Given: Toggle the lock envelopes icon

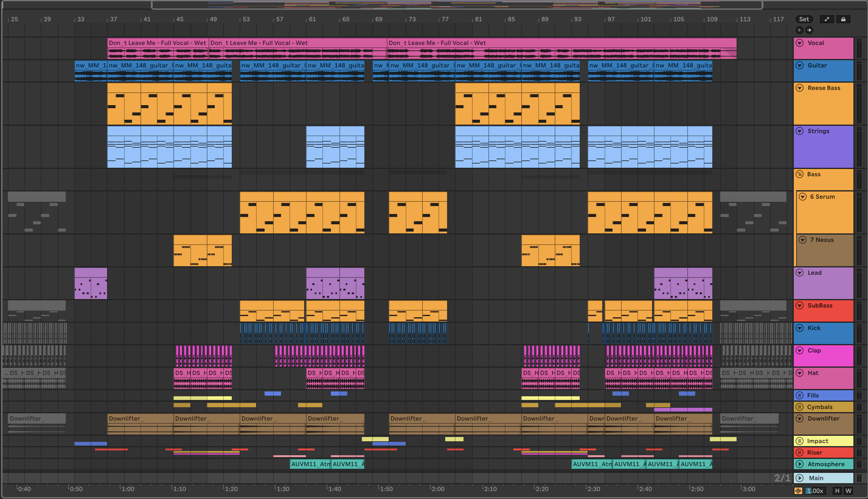Looking at the screenshot, I should tap(843, 19).
